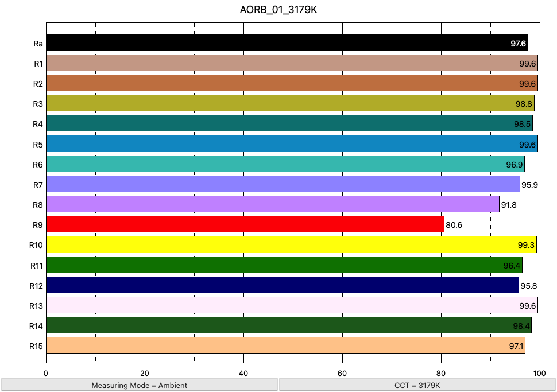Screen dimensions: 557x392
Task: Click the R9 value 80.6
Action: click(x=454, y=225)
